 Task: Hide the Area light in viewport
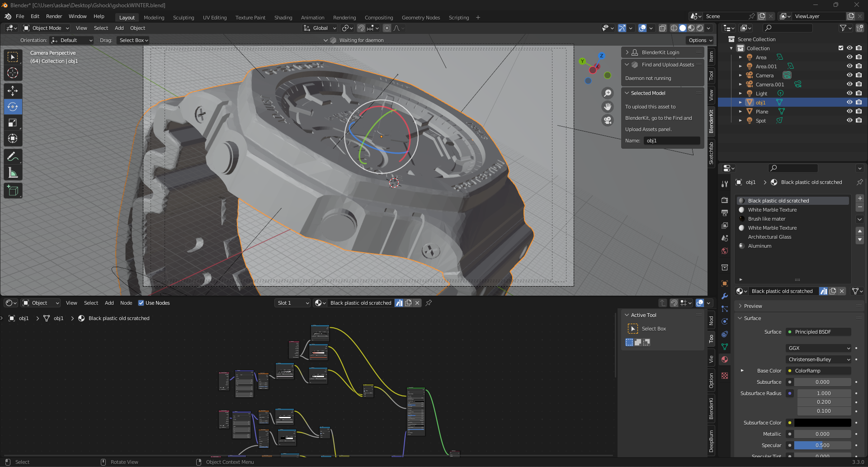(849, 57)
